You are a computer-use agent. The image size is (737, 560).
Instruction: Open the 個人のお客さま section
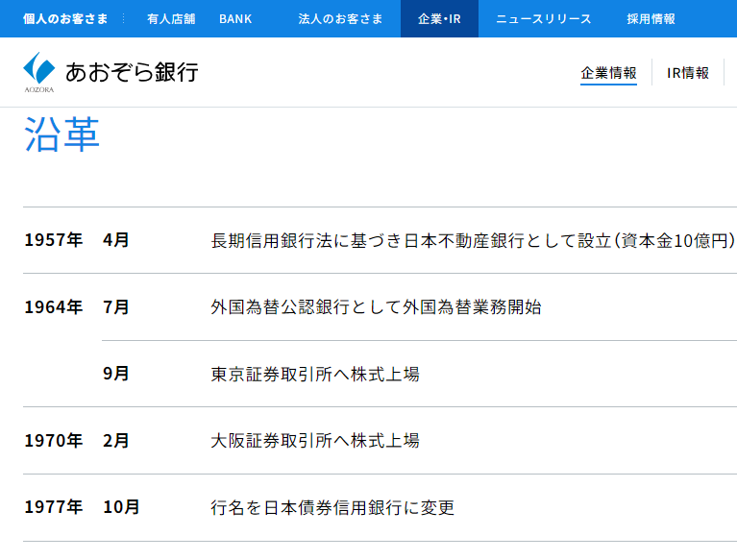pyautogui.click(x=65, y=18)
